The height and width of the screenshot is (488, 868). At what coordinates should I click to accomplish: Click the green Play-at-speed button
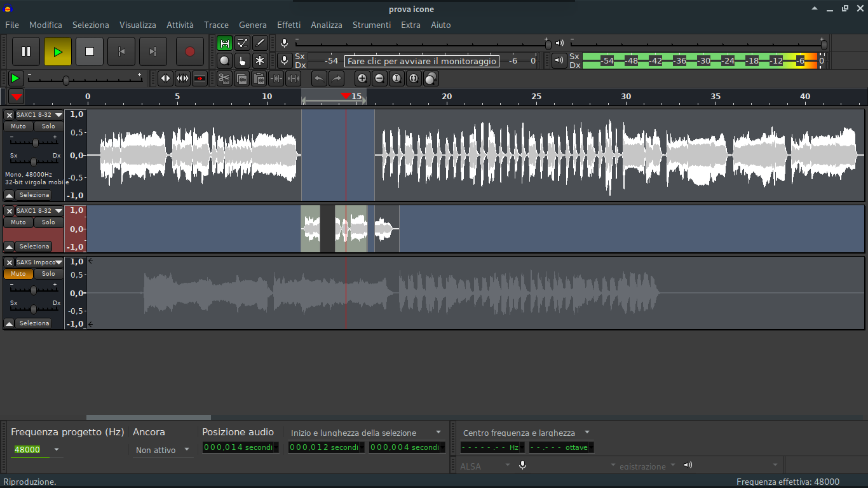click(15, 78)
